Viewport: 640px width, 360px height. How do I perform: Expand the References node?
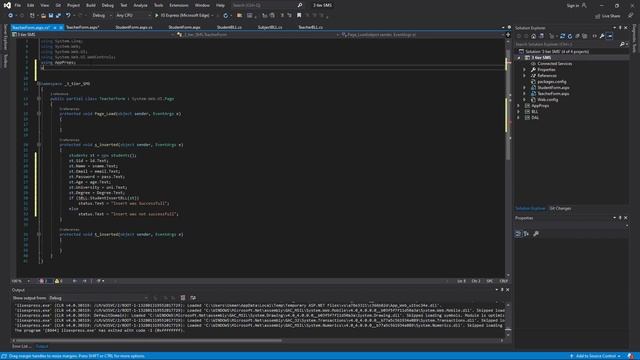(524, 76)
